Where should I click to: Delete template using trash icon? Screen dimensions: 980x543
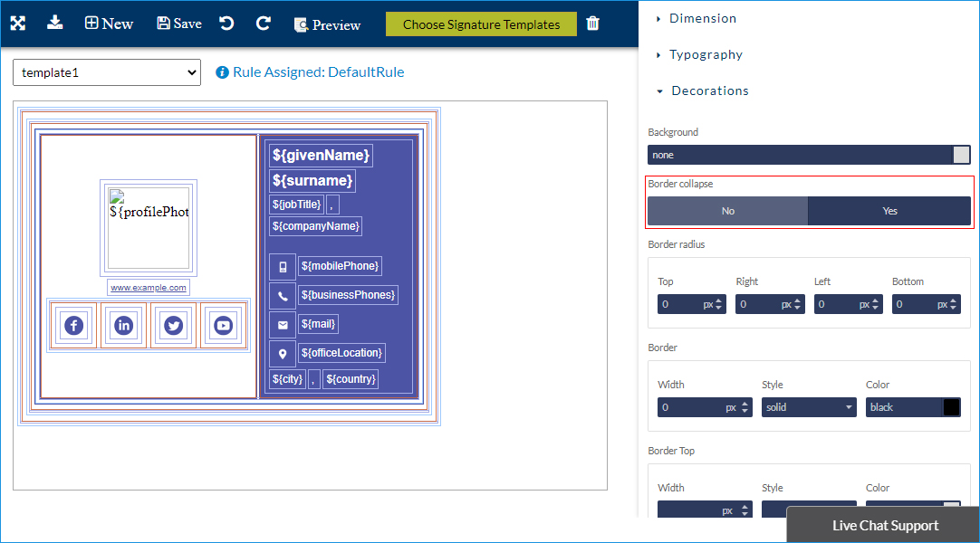click(x=592, y=24)
